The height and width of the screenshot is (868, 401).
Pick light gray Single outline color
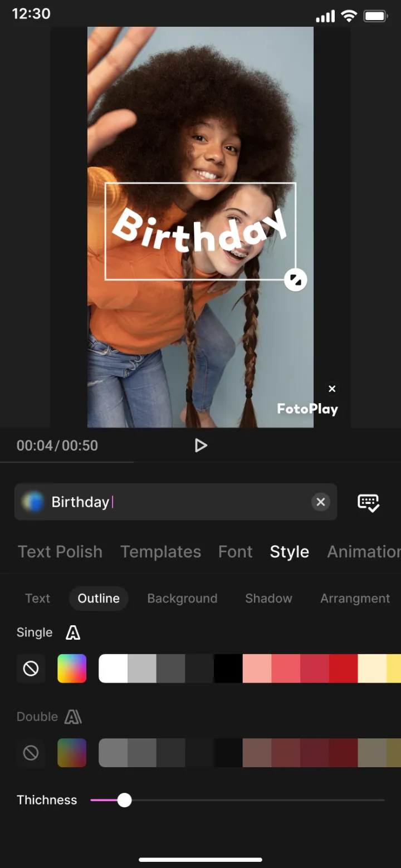(x=142, y=668)
